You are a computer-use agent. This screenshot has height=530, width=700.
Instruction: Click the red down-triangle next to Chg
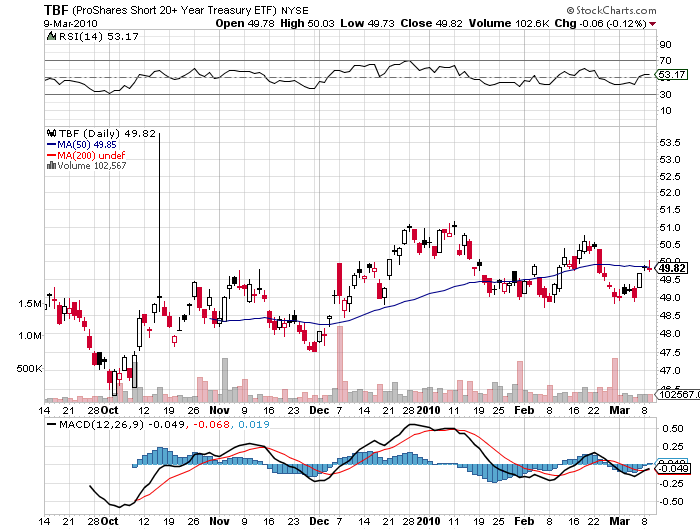pyautogui.click(x=653, y=24)
